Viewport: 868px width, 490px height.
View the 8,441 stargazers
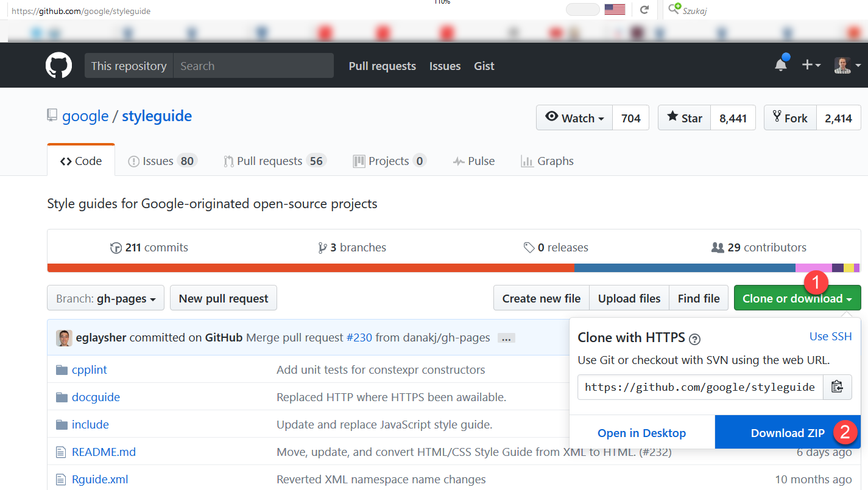[x=733, y=118]
